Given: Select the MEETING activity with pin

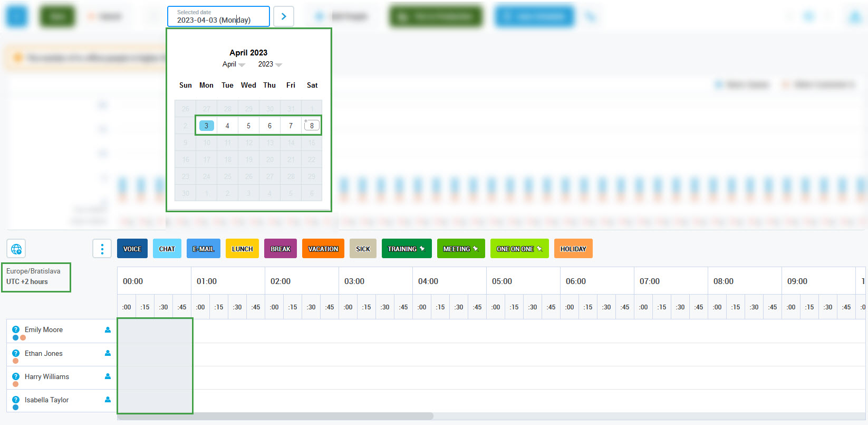Looking at the screenshot, I should (x=460, y=249).
